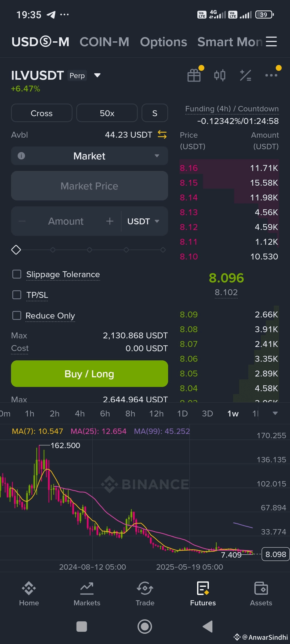Check the TP/SL checkbox
The width and height of the screenshot is (290, 644).
(17, 295)
